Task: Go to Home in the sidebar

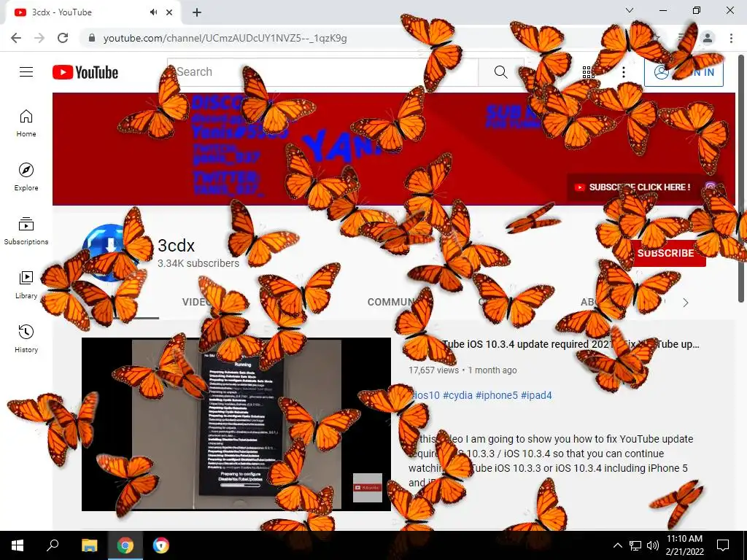Action: [26, 123]
